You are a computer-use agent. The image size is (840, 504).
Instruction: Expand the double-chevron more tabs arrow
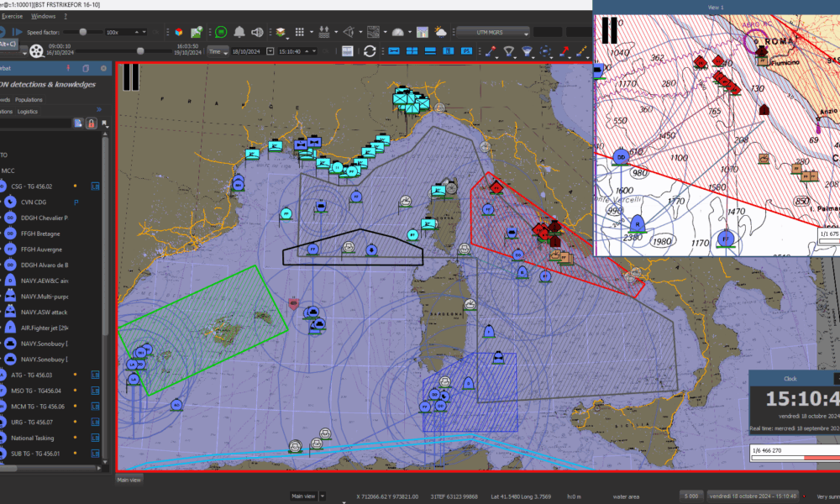coord(98,109)
